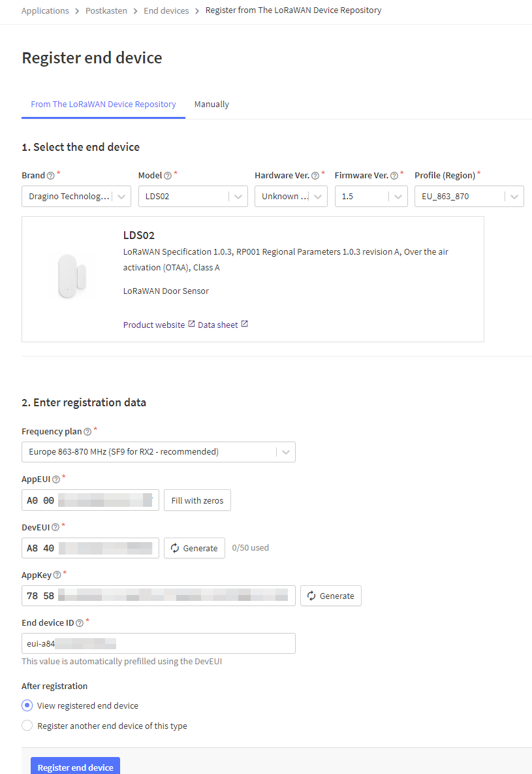
Task: Open Frequency plan Europe 863-870 MHz dropdown
Action: point(159,452)
